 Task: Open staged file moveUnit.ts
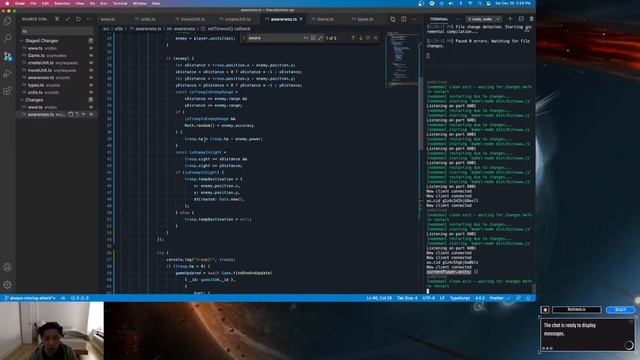[x=57, y=70]
